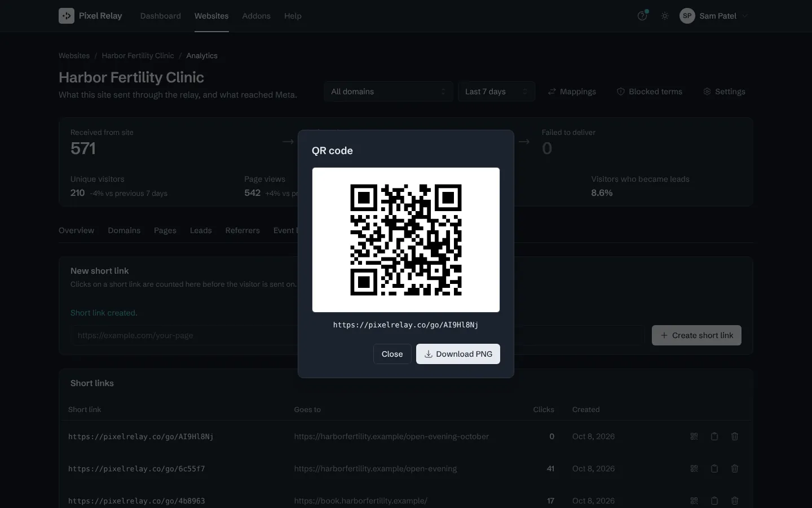Download the QR code as PNG
Screen dimensions: 812x508
458,354
